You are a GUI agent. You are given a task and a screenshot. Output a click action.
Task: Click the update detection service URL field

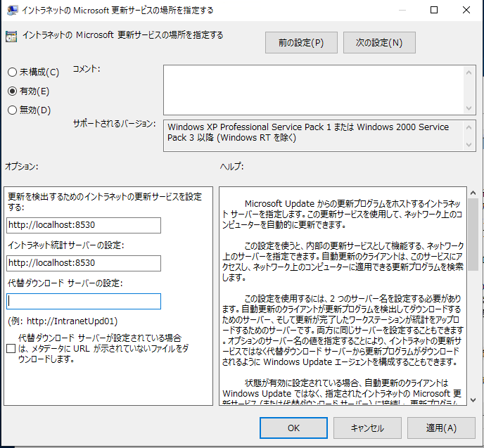84,225
